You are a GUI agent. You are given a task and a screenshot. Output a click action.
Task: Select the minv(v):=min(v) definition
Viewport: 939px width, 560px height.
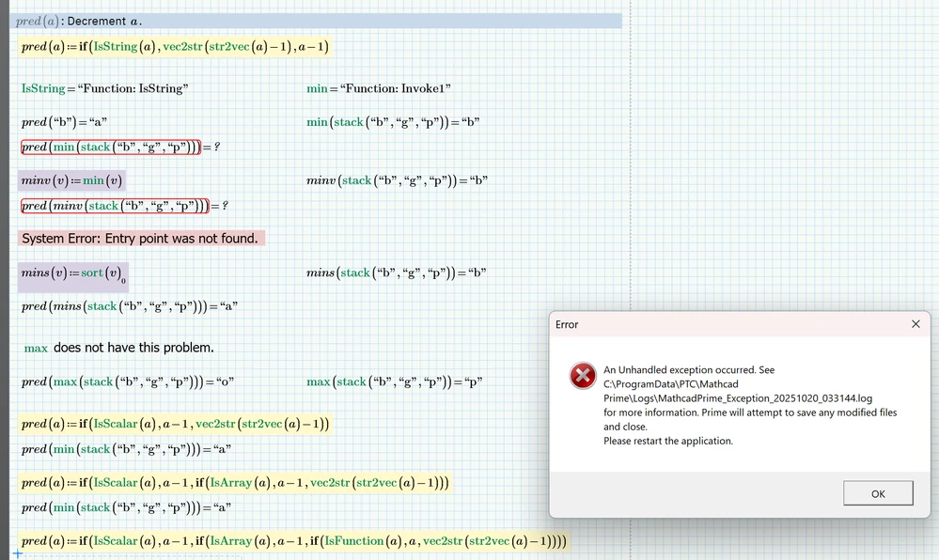[71, 180]
